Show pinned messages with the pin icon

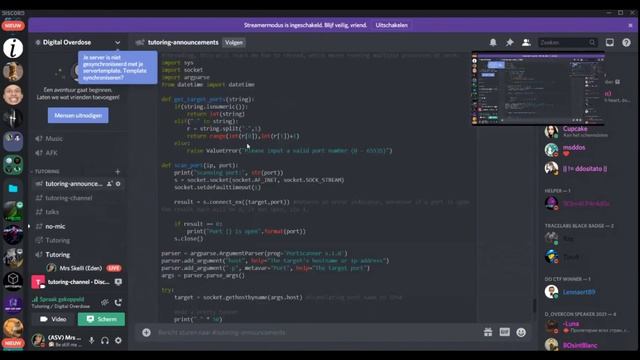[509, 42]
